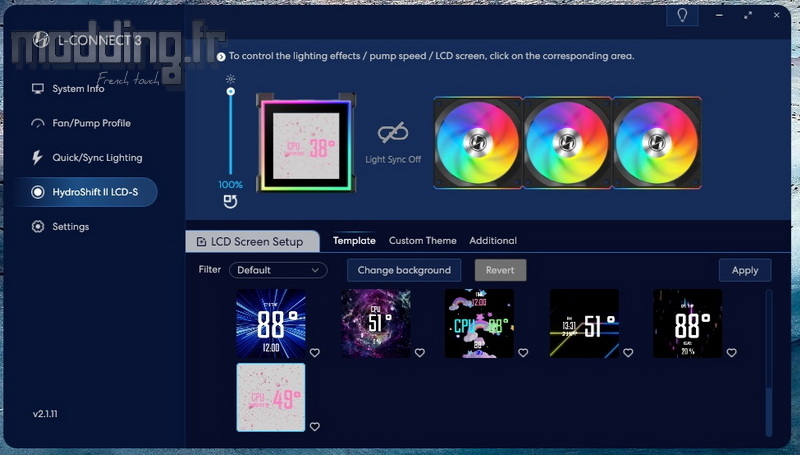Screen dimensions: 800x455
Task: Toggle the Light Sync link icon
Action: tap(392, 134)
